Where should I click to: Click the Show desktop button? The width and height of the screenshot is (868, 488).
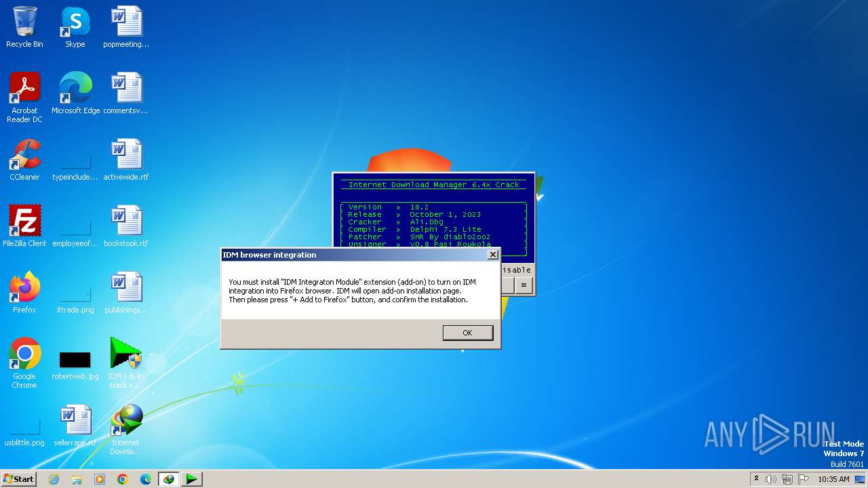(861, 479)
